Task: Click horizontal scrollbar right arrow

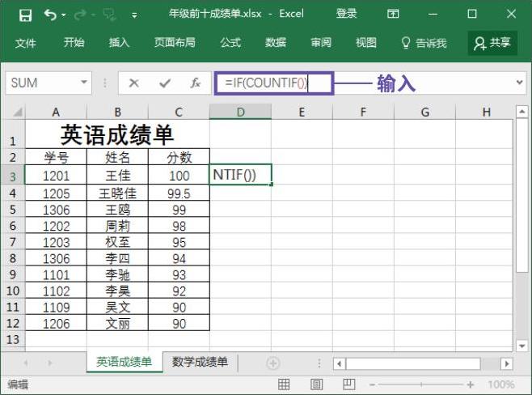Action: [x=507, y=363]
